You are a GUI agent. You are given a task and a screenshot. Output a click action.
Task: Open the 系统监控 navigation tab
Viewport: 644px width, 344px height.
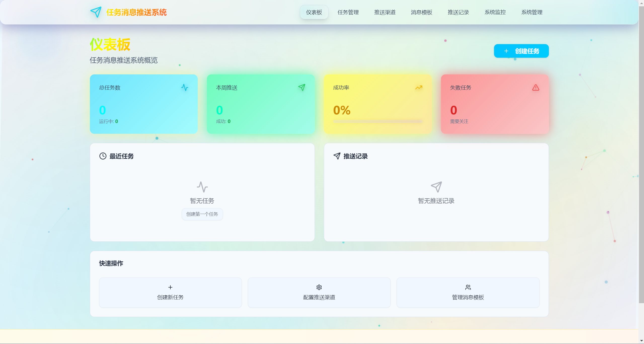(495, 12)
